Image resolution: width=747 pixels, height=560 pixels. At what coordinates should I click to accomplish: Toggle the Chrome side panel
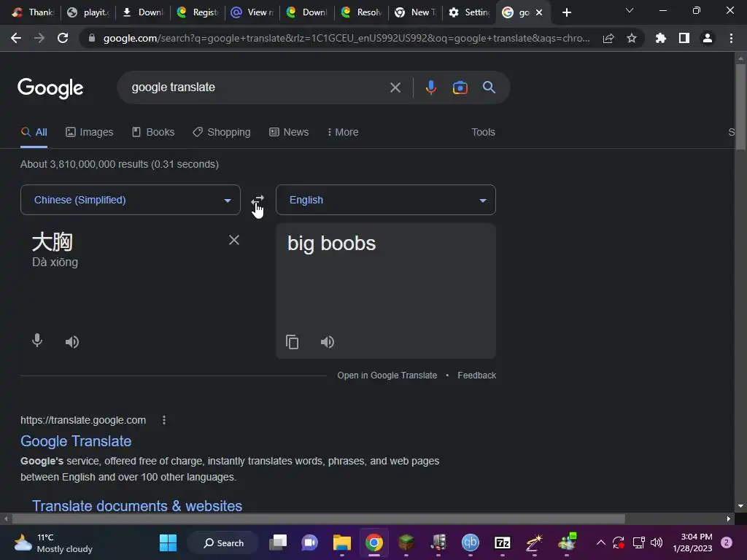tap(684, 38)
